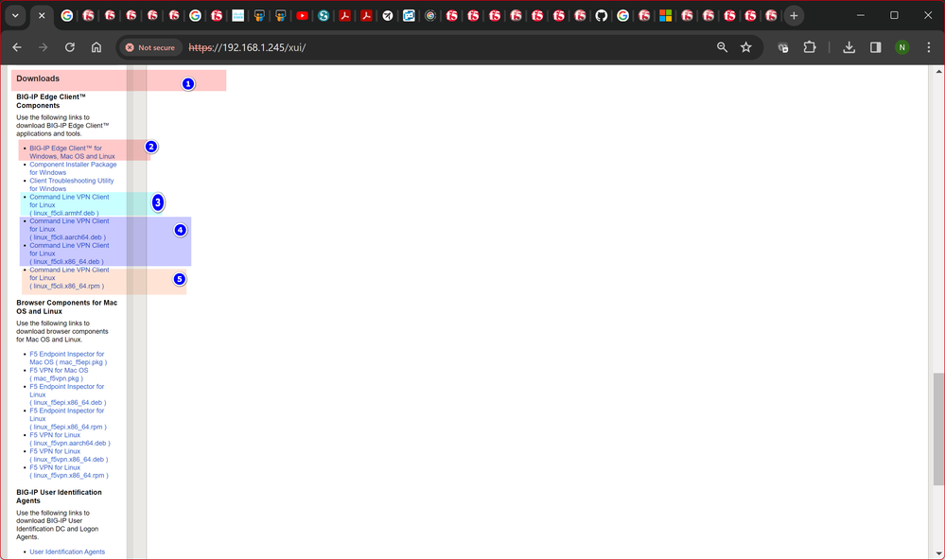This screenshot has width=945, height=560.
Task: Open the profile N avatar menu
Action: point(902,47)
